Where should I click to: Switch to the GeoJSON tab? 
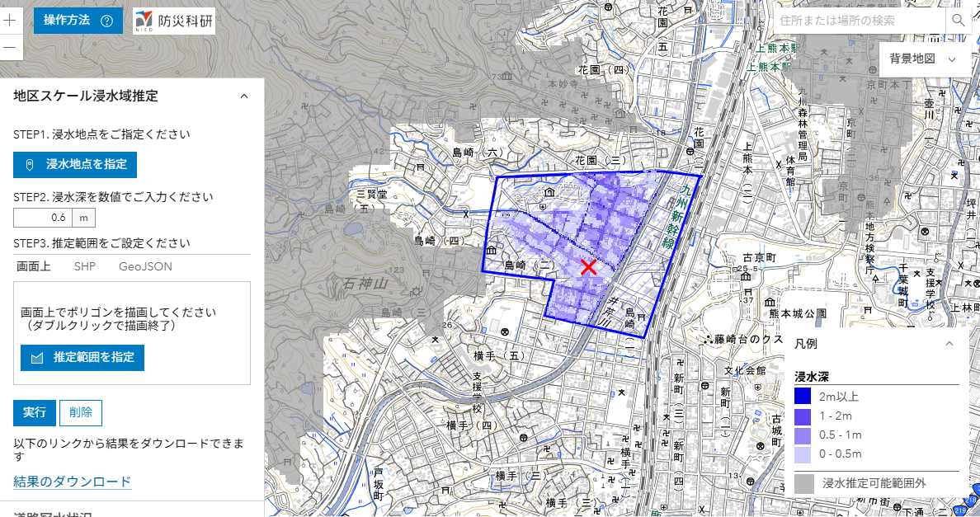[x=145, y=266]
